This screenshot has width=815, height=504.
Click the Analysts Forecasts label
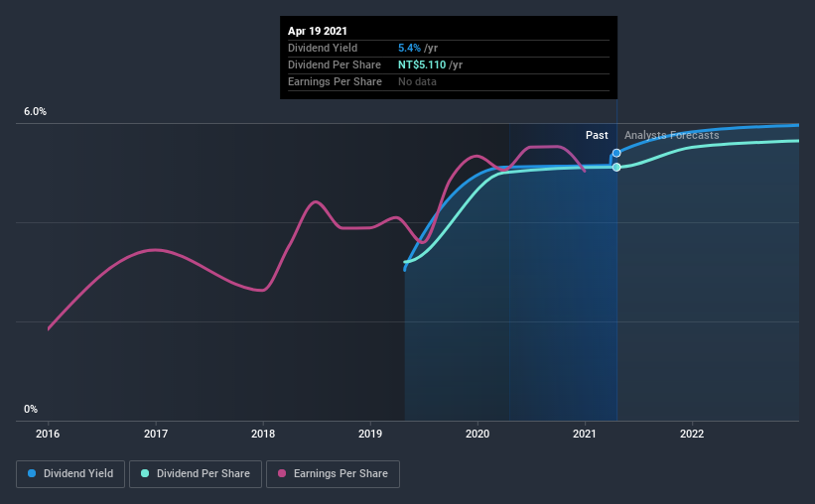pos(671,135)
